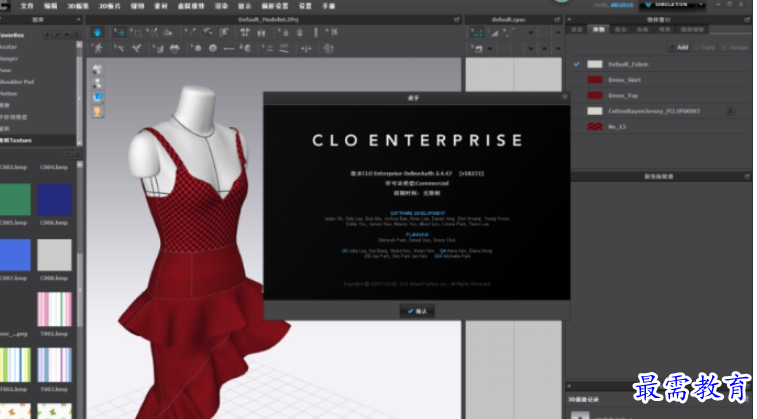Open the Edit menu (编辑)
Image resolution: width=757 pixels, height=419 pixels.
point(50,6)
